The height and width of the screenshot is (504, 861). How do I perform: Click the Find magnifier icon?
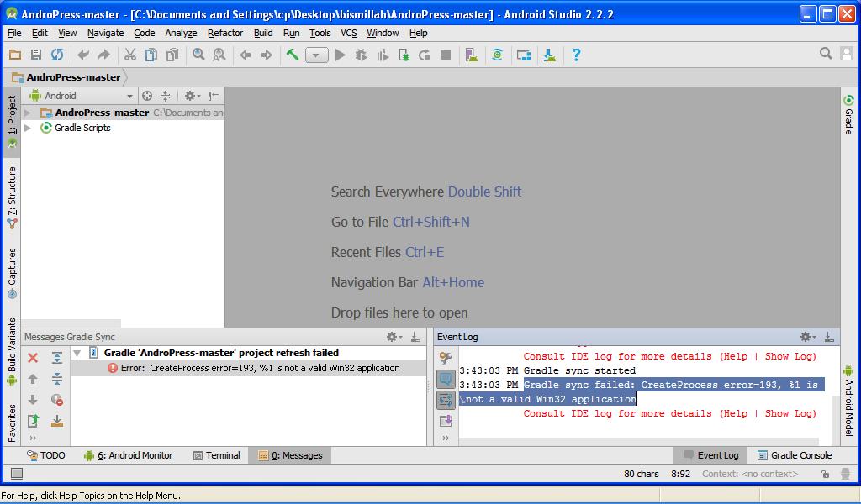coord(198,55)
